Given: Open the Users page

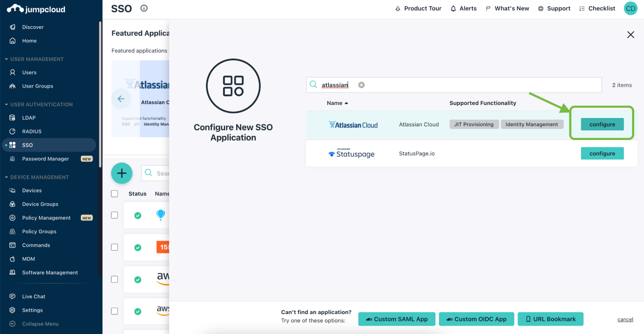Looking at the screenshot, I should (29, 73).
